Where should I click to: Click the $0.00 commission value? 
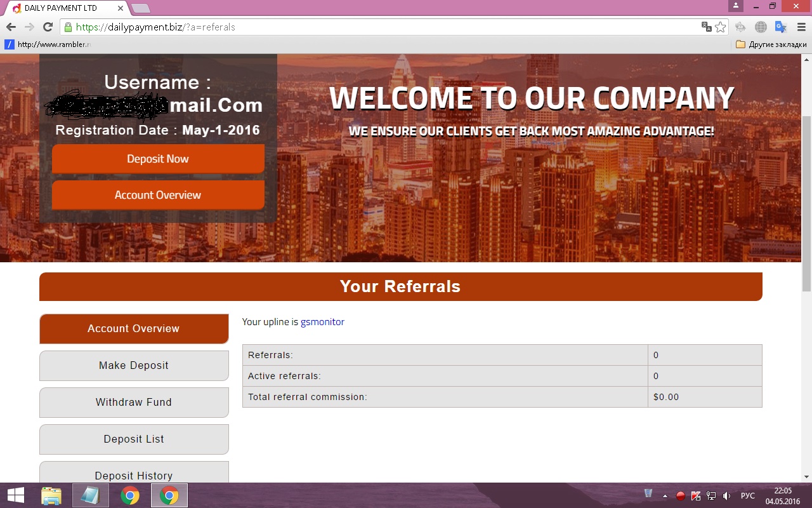point(666,397)
